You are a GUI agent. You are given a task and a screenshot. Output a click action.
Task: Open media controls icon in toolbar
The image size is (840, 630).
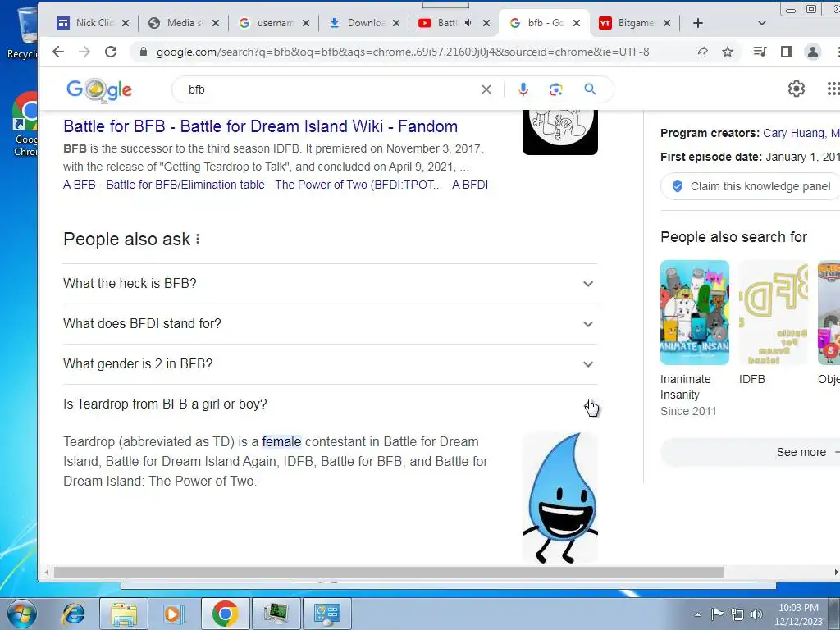pos(760,52)
